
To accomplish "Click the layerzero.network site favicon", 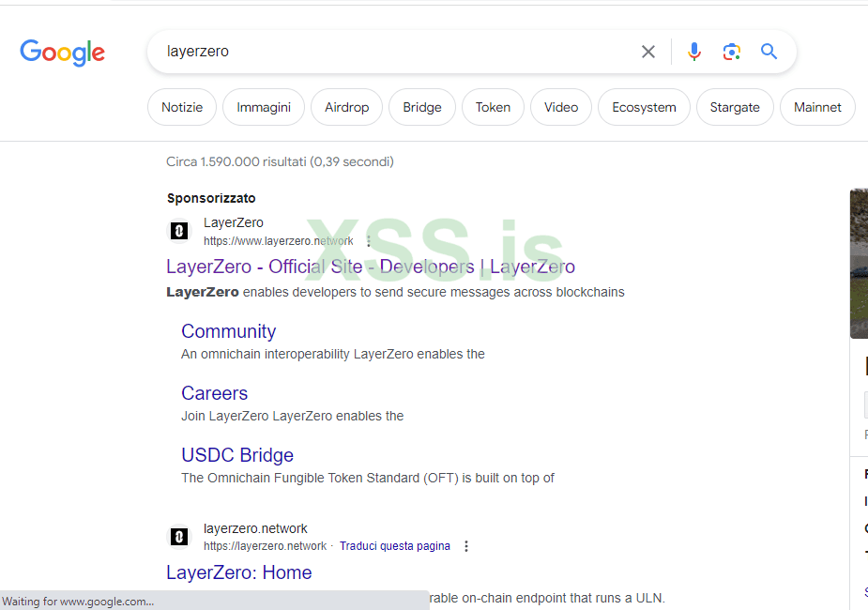I will 178,536.
